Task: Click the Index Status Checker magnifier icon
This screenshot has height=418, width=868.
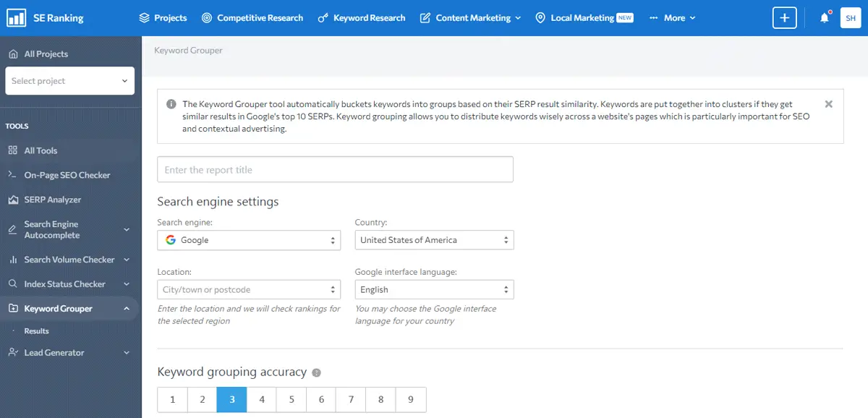Action: pos(12,284)
